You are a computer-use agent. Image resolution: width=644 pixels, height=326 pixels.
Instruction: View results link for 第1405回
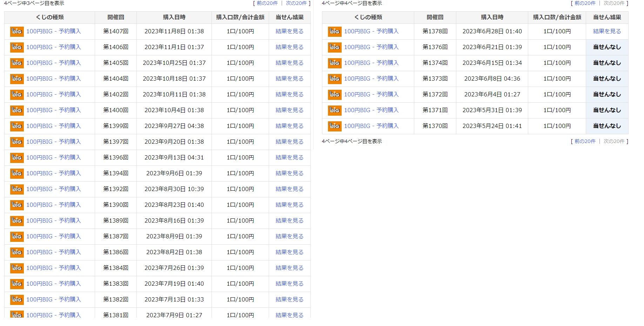[x=290, y=63]
